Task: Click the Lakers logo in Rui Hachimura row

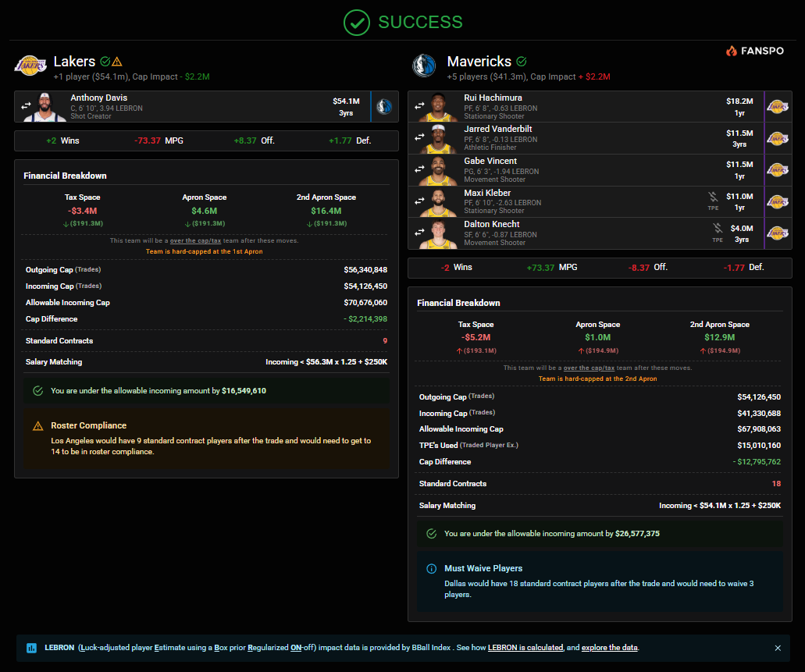Action: tap(777, 106)
